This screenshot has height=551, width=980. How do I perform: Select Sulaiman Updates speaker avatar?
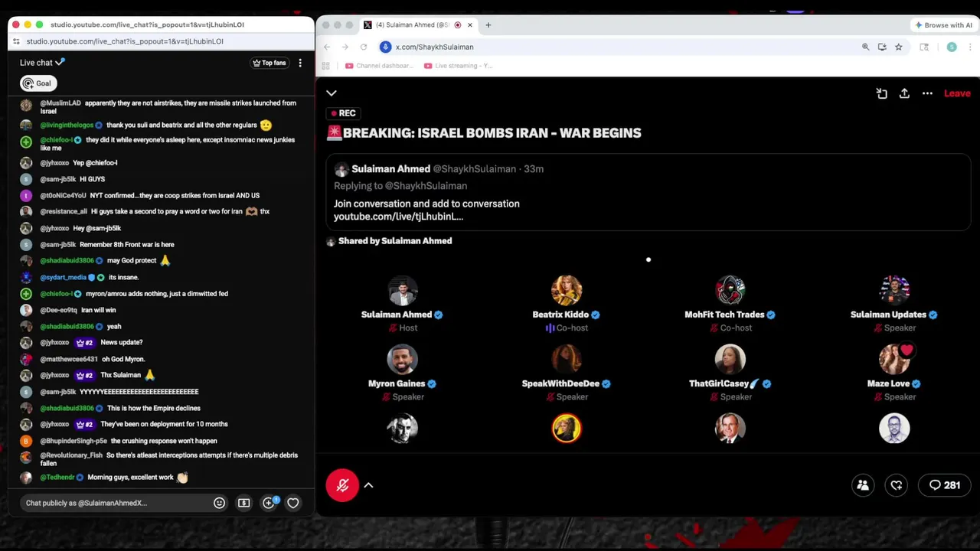tap(894, 290)
